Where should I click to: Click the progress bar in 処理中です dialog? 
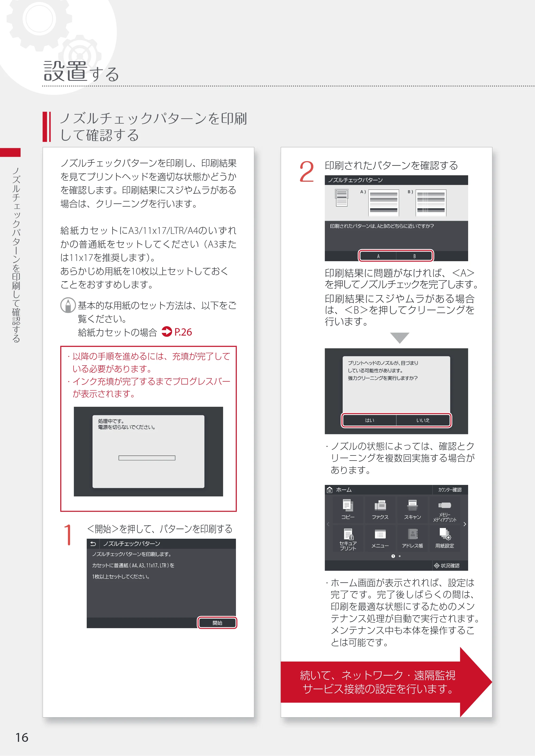tap(147, 458)
